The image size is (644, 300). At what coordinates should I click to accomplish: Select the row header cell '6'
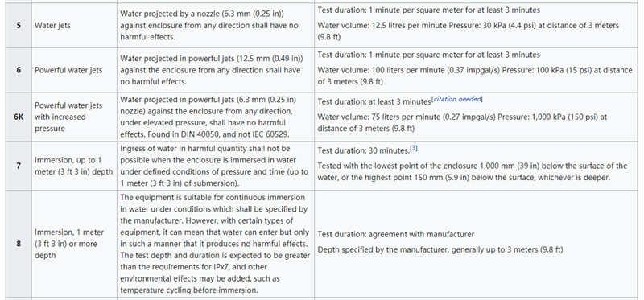point(19,70)
